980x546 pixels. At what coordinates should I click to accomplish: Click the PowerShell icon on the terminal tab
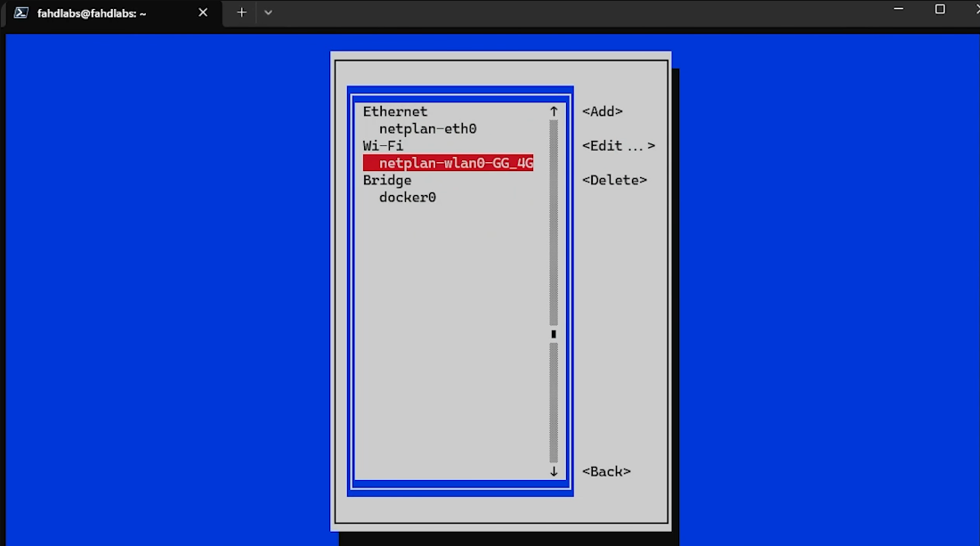(x=20, y=12)
